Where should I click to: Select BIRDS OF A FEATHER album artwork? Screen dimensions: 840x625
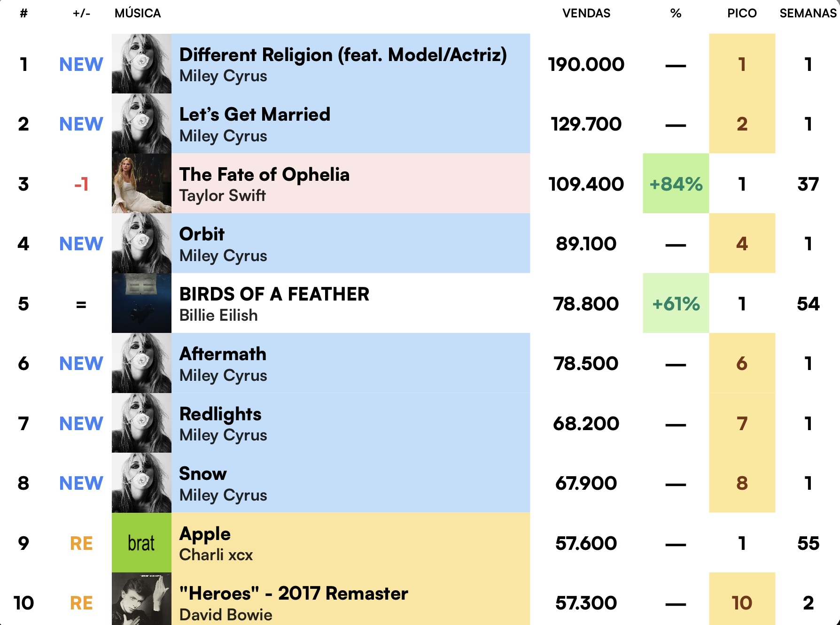tap(141, 303)
